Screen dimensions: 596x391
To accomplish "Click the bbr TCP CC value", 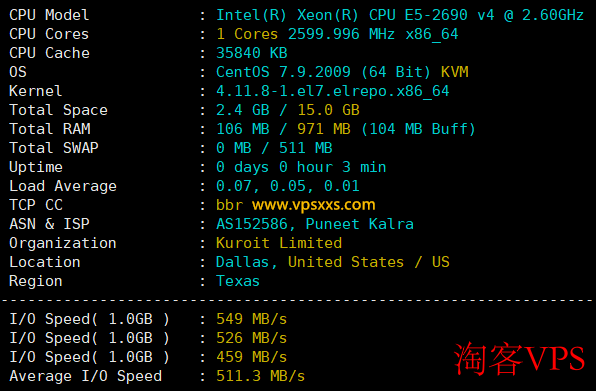I will tap(229, 205).
